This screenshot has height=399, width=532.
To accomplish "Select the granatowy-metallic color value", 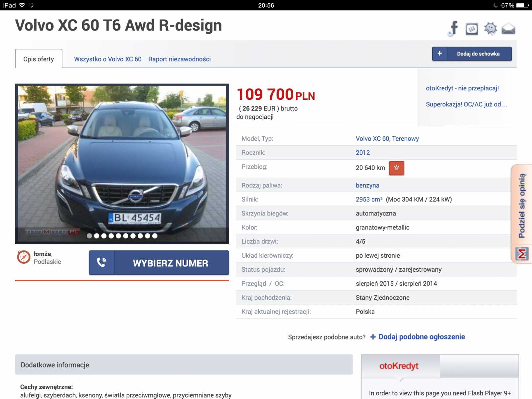I will pos(382,227).
